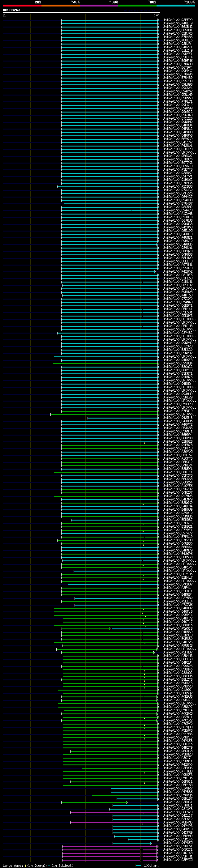Click the UniRef100_Q5KJI4 label
The width and height of the screenshot is (198, 868).
click(x=178, y=710)
